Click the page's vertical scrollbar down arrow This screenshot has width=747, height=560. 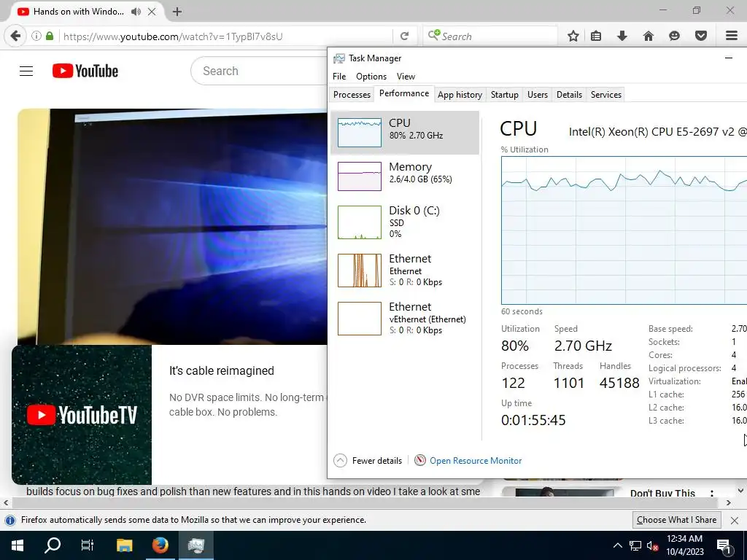click(x=741, y=491)
